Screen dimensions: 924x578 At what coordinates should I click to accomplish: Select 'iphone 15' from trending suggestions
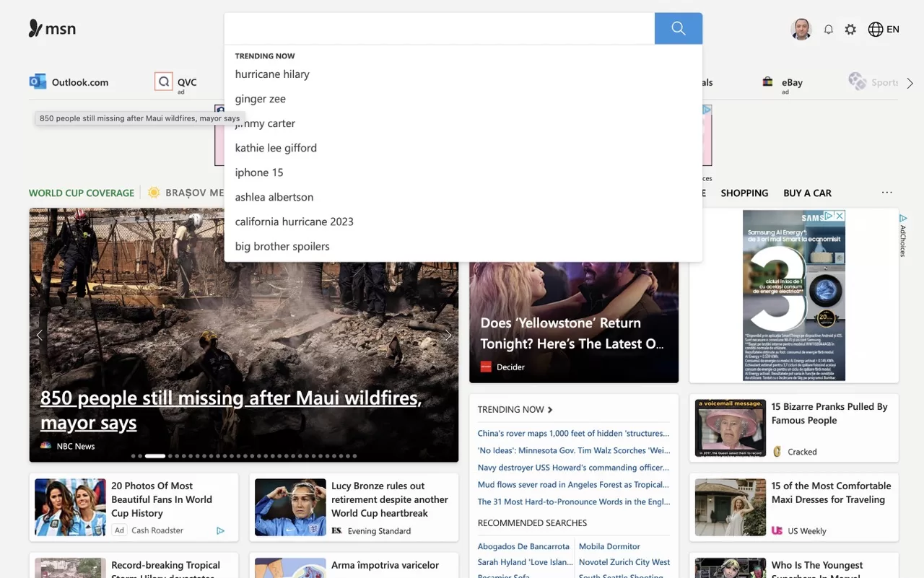259,172
